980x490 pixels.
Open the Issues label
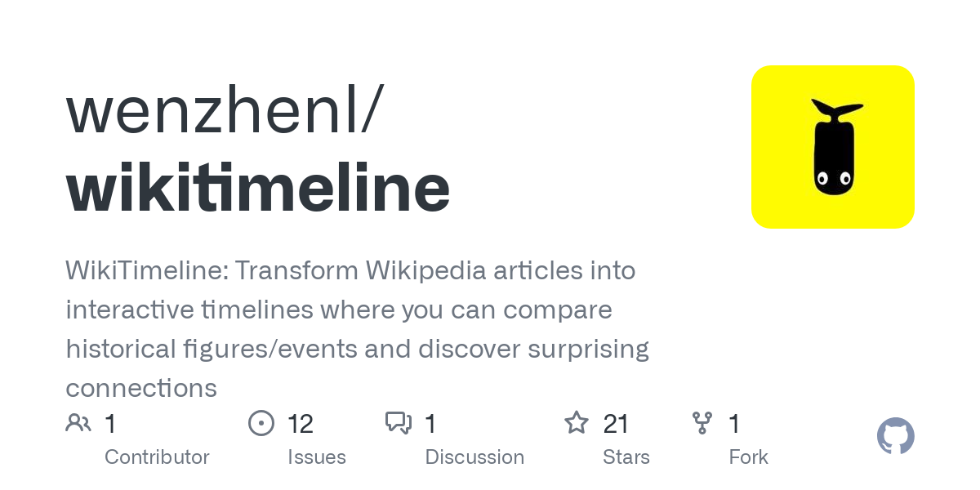pos(317,457)
